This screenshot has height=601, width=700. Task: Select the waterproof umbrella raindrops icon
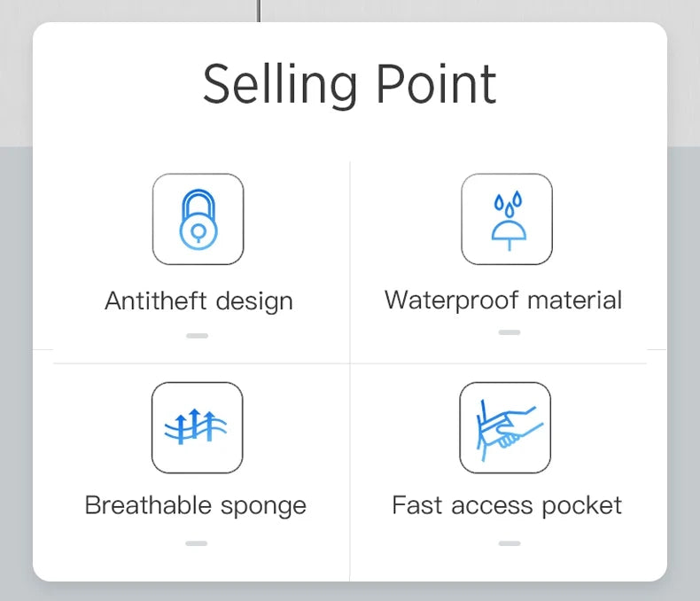coord(507,219)
